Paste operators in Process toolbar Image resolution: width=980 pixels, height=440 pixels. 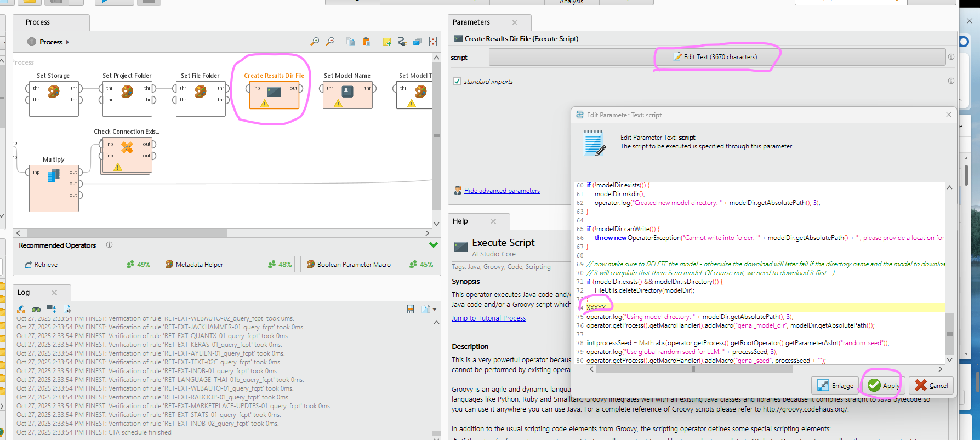click(366, 42)
